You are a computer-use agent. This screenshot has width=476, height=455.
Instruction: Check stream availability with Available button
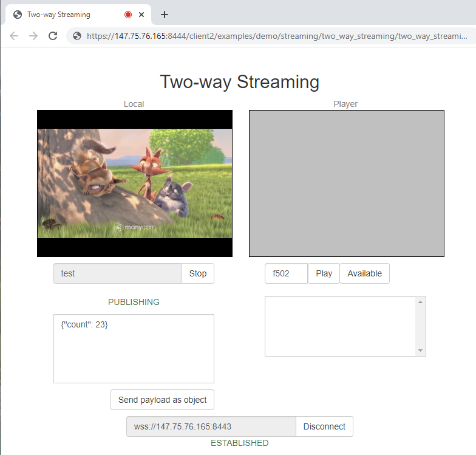pyautogui.click(x=364, y=273)
